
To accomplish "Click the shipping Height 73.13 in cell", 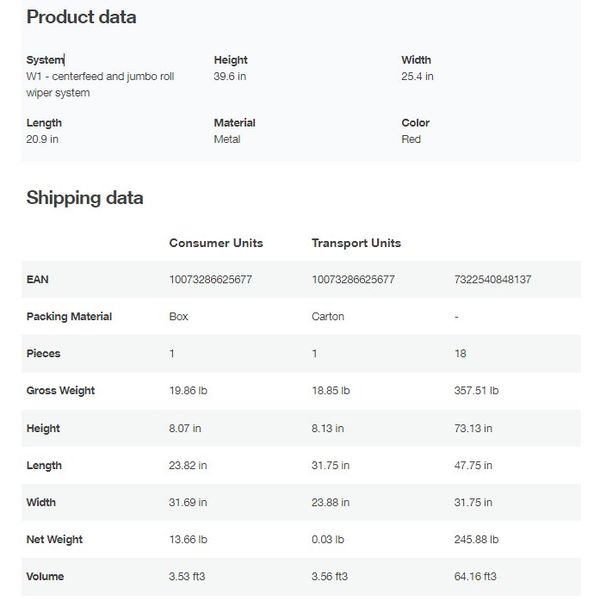I will pos(473,428).
